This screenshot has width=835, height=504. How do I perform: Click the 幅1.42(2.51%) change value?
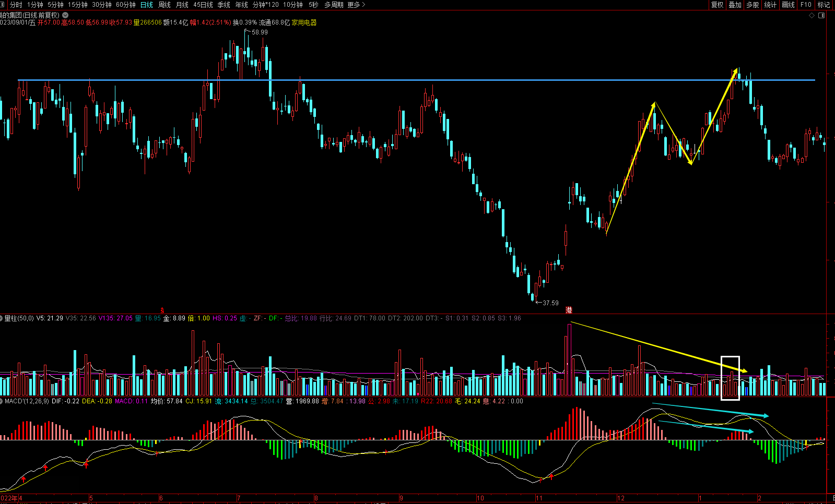coord(210,22)
